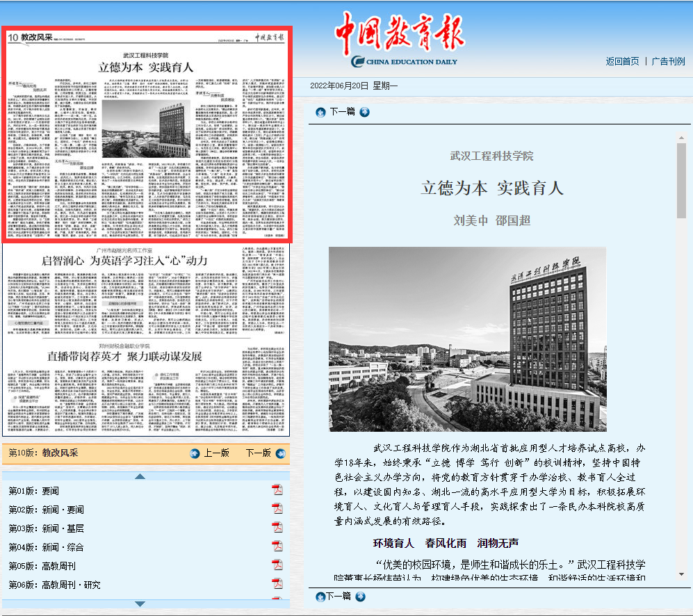Click the 上一版 round arrow icon
Screen dimensions: 693x616
point(195,453)
